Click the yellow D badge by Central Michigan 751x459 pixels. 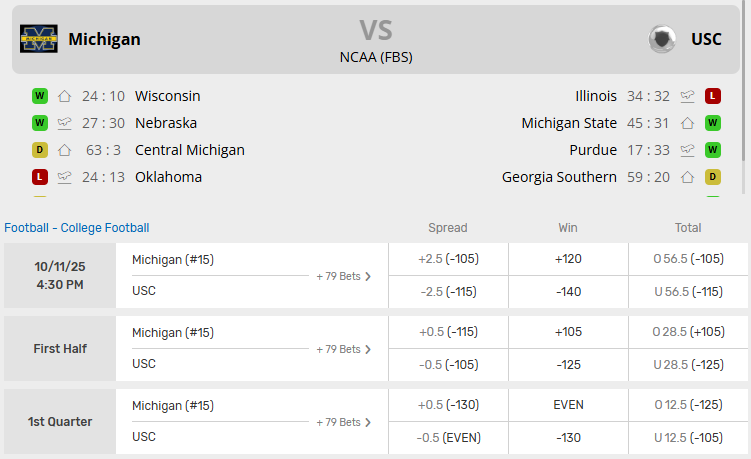[x=40, y=150]
